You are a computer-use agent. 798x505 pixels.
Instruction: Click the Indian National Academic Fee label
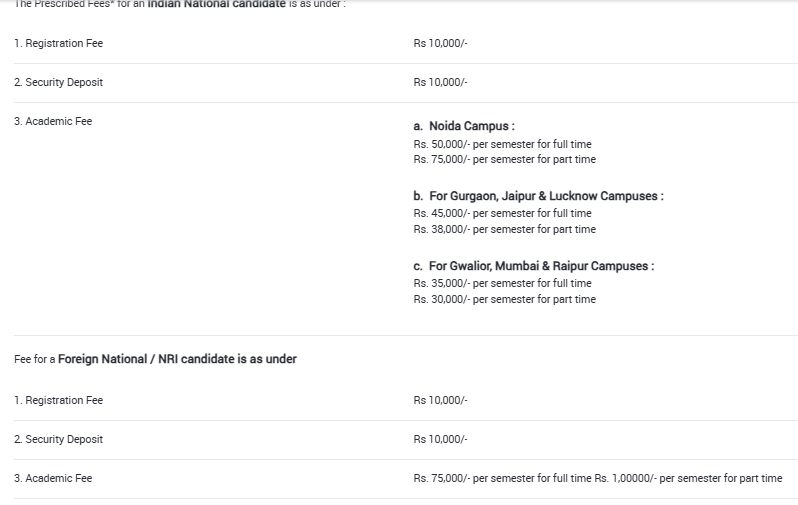pyautogui.click(x=53, y=121)
